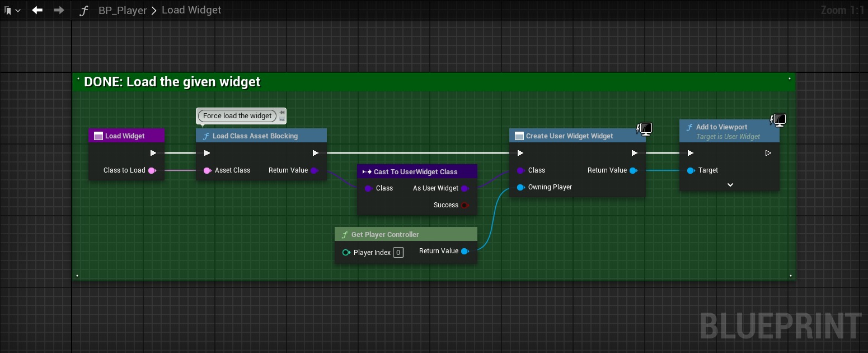Click the Owning Player input pin
The height and width of the screenshot is (353, 868).
click(521, 187)
